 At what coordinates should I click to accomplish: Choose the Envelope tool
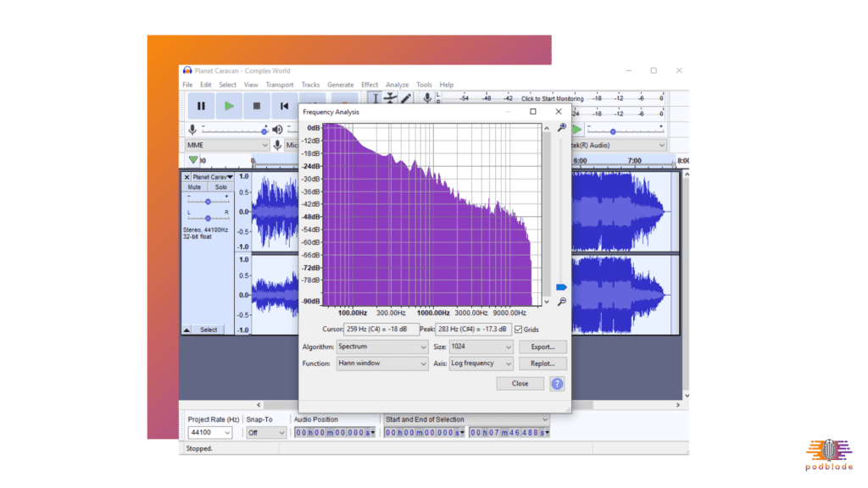pyautogui.click(x=391, y=98)
